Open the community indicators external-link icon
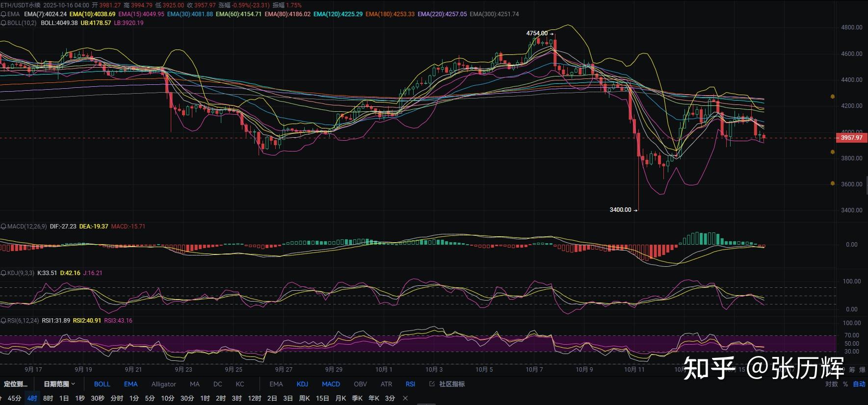Screen dimensions: 868x405 [x=432, y=384]
